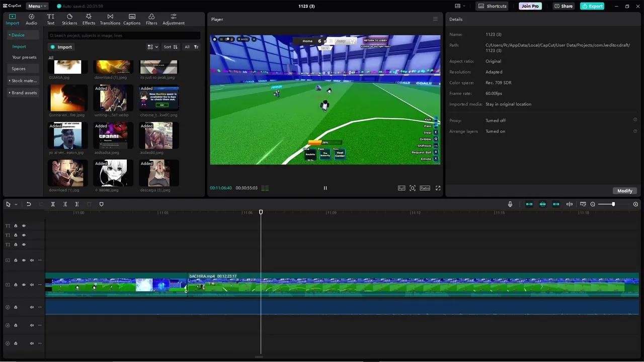Click the timeline cover/thumbnail settings icon
Image resolution: width=644 pixels, height=362 pixels.
pyautogui.click(x=583, y=204)
